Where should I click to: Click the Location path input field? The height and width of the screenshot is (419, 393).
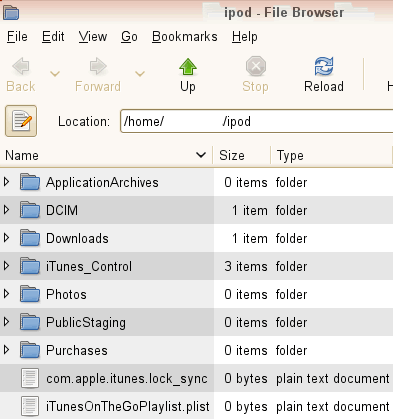pyautogui.click(x=257, y=121)
